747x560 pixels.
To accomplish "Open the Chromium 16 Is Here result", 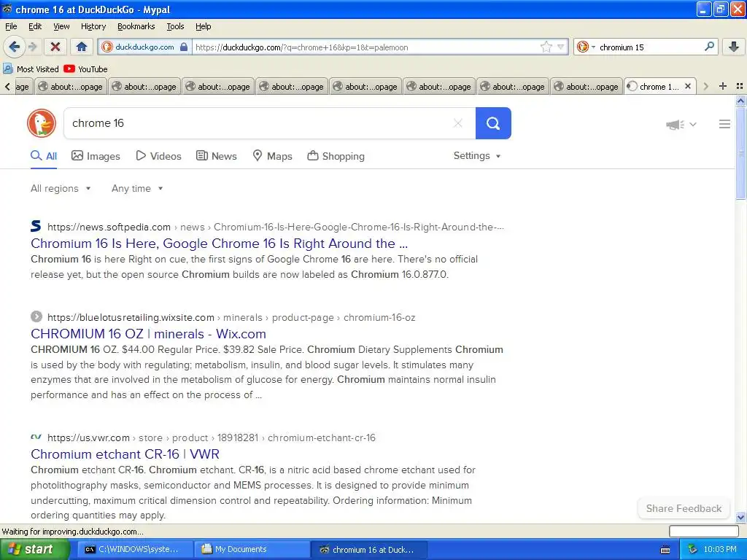I will (x=219, y=244).
